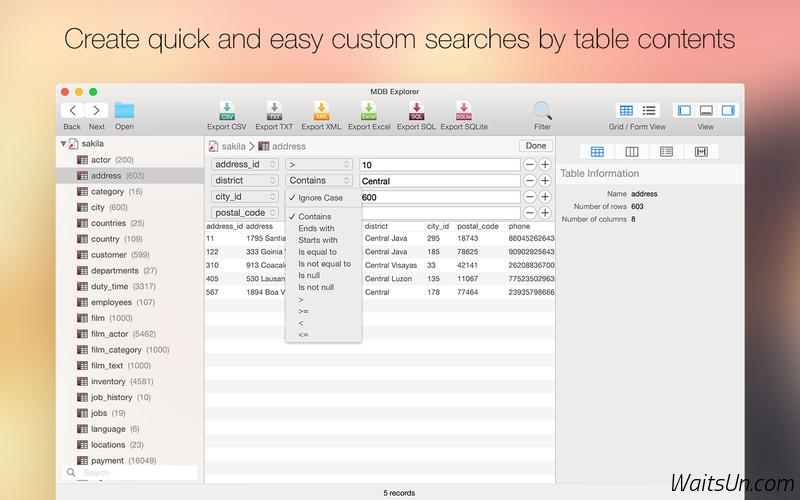The height and width of the screenshot is (500, 800).
Task: Choose Is not equal to operator
Action: (x=323, y=264)
